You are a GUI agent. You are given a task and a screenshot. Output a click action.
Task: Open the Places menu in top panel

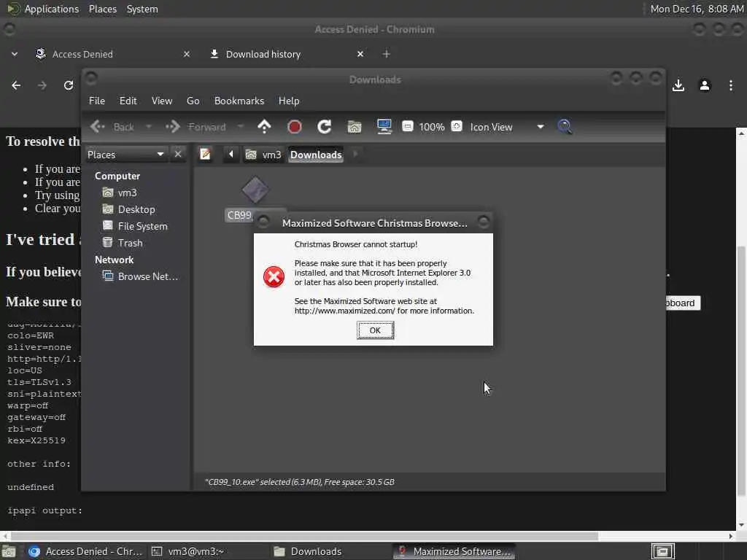coord(102,9)
